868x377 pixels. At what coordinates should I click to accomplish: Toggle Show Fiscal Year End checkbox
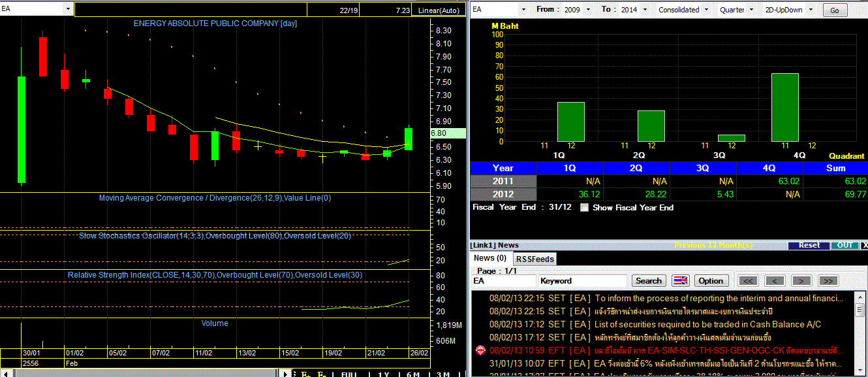point(584,208)
